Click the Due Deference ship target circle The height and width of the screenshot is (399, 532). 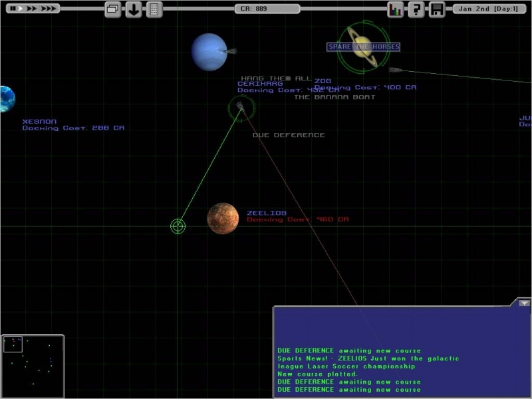pyautogui.click(x=239, y=108)
